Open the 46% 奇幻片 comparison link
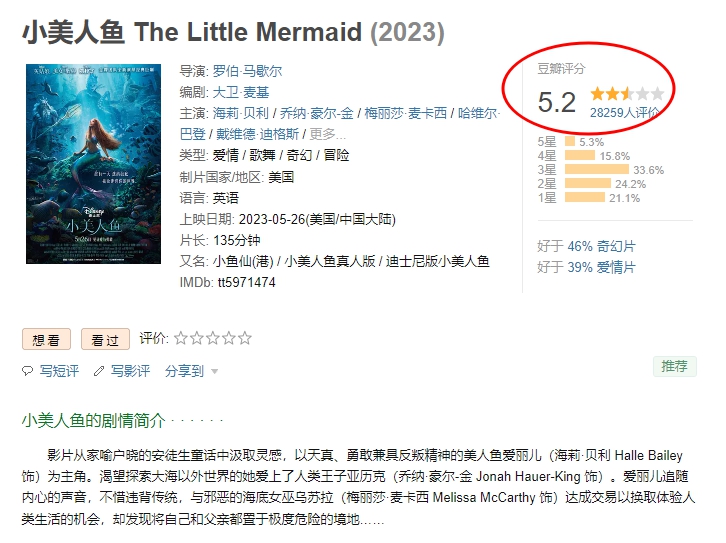Viewport: 726px width, 543px height. pos(601,246)
